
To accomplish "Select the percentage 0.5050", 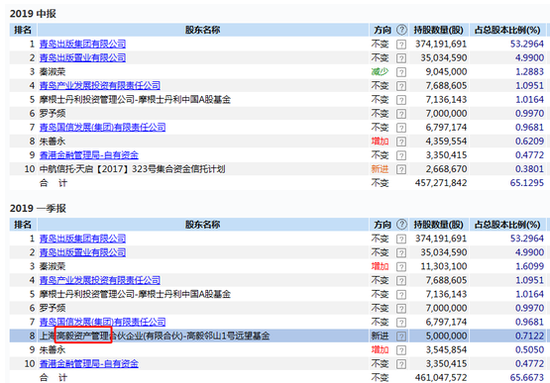I will click(530, 350).
